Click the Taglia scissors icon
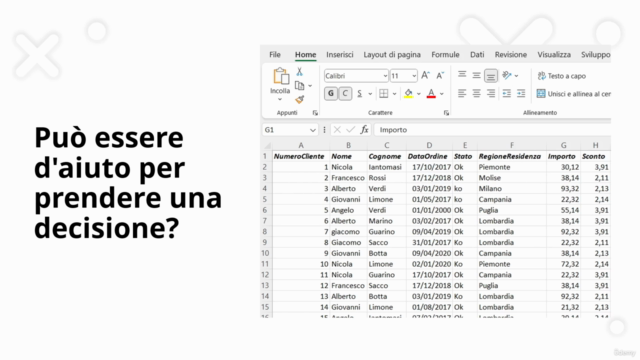 click(x=299, y=72)
